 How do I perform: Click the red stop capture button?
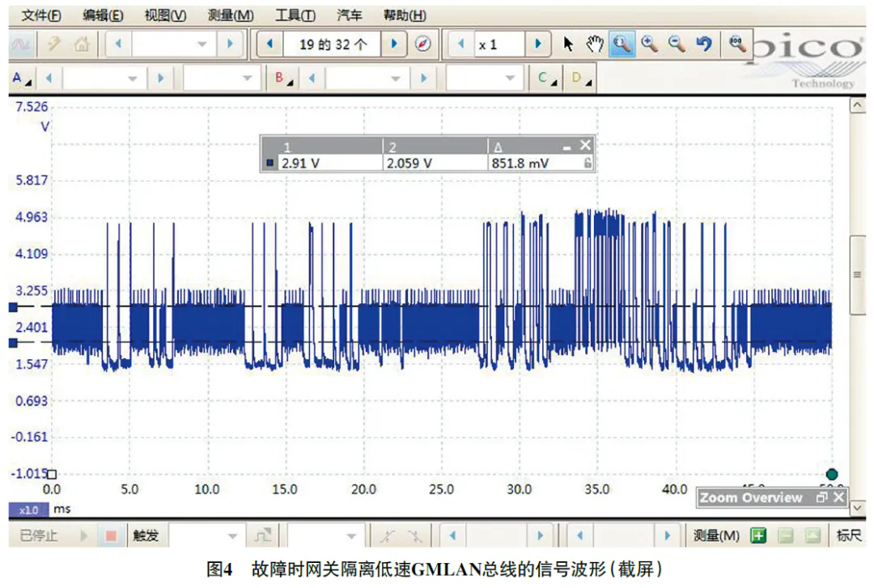tap(111, 535)
